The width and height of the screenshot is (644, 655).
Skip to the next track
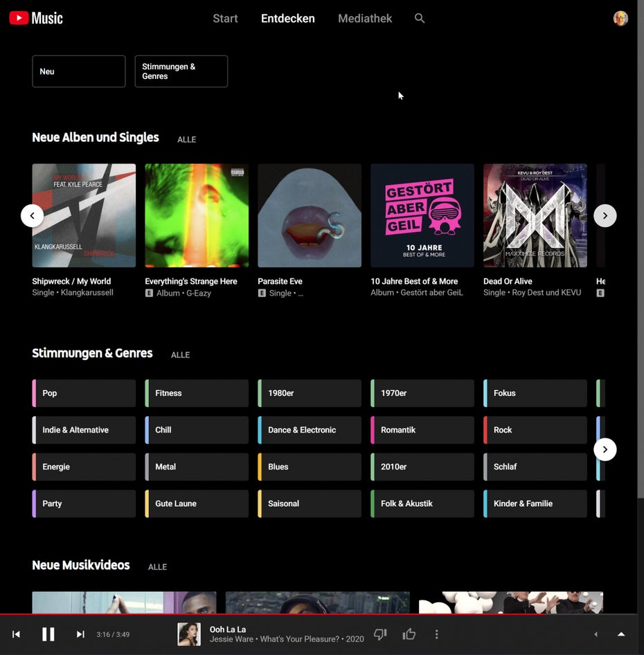80,634
